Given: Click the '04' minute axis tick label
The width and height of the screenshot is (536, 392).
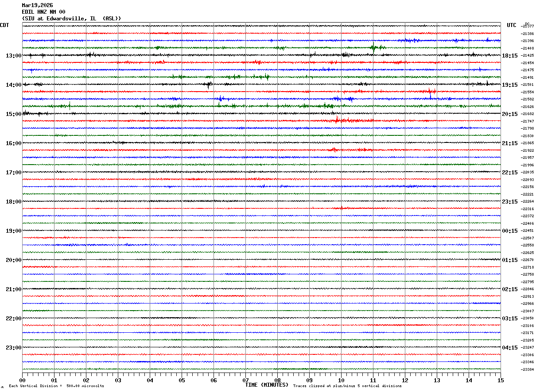Looking at the screenshot, I should pos(150,380).
